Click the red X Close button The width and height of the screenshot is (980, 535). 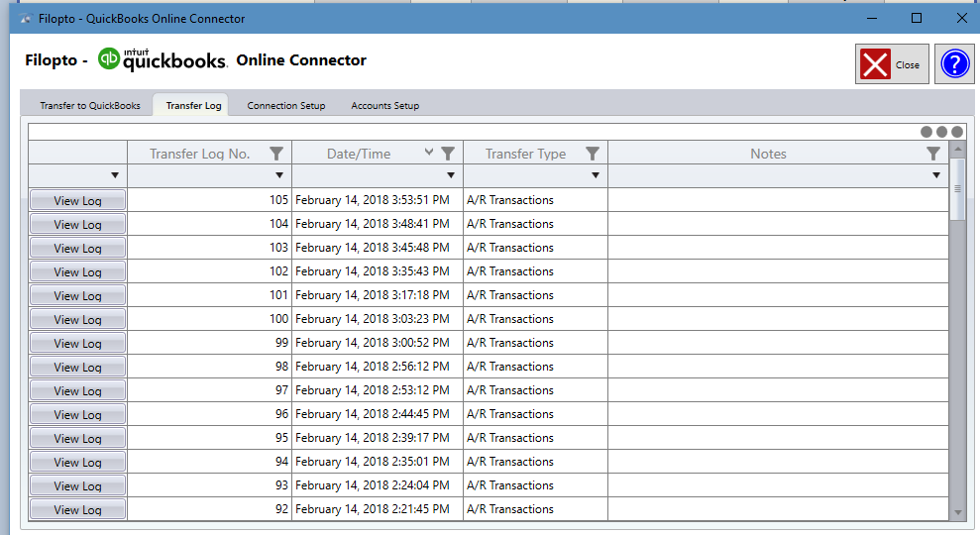tap(892, 63)
